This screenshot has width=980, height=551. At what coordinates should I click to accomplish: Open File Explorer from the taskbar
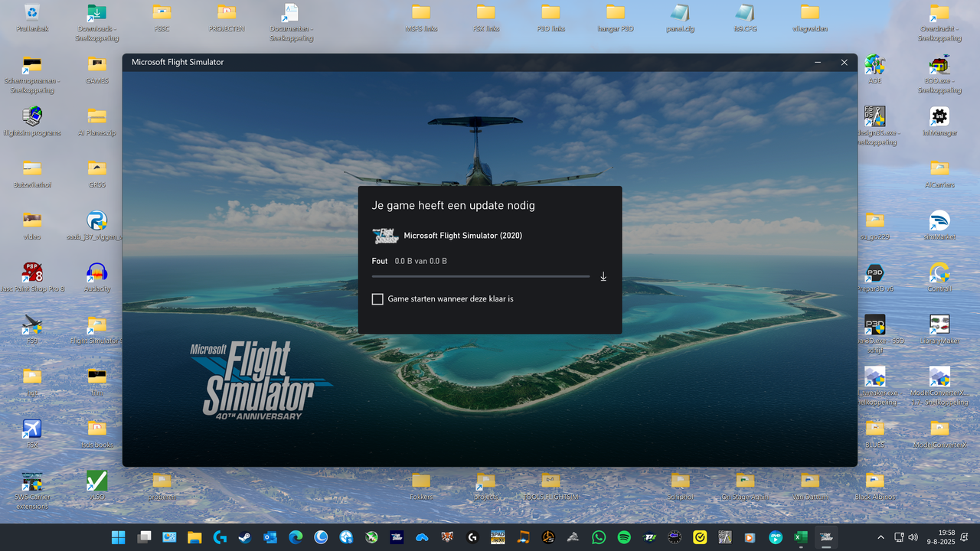[x=194, y=537]
